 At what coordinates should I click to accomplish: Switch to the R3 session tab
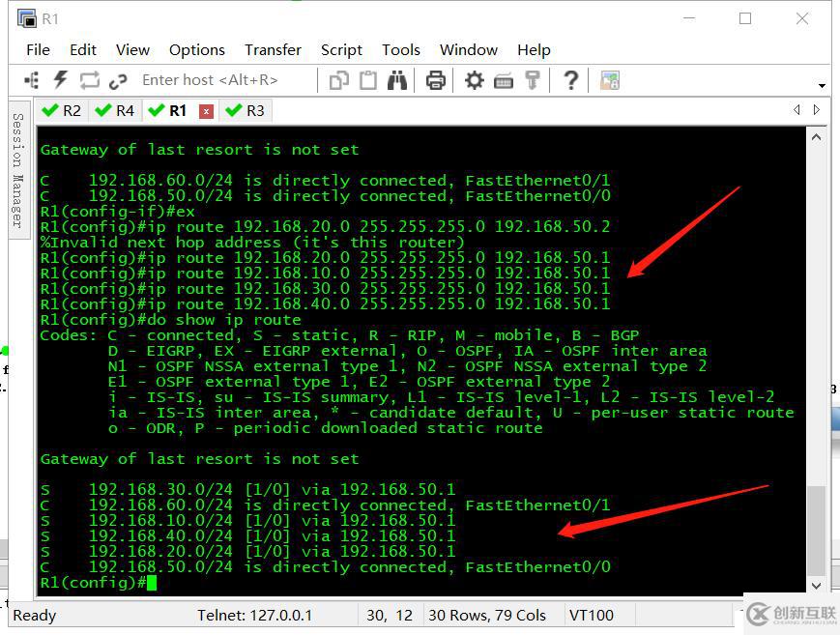246,111
